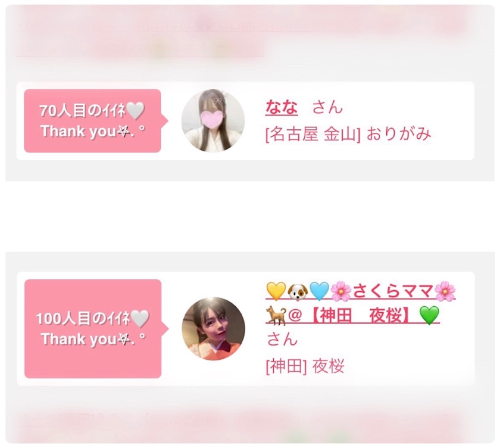Image resolution: width=500 pixels, height=448 pixels.
Task: Select the [神田] 夜桜 shop text
Action: point(305,366)
